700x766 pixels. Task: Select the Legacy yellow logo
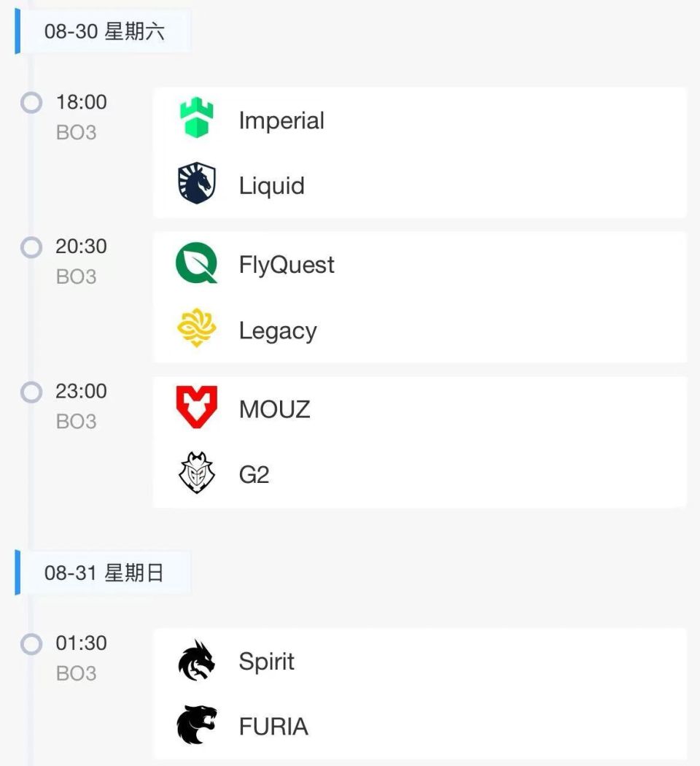(197, 330)
